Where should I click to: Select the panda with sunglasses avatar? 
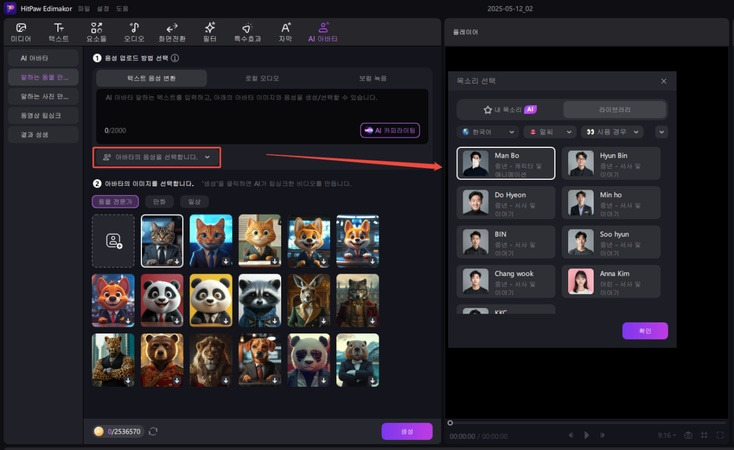[308, 360]
